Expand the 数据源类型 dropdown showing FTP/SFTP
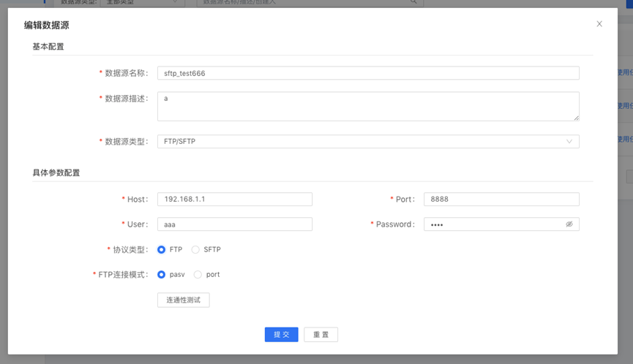 (x=368, y=141)
